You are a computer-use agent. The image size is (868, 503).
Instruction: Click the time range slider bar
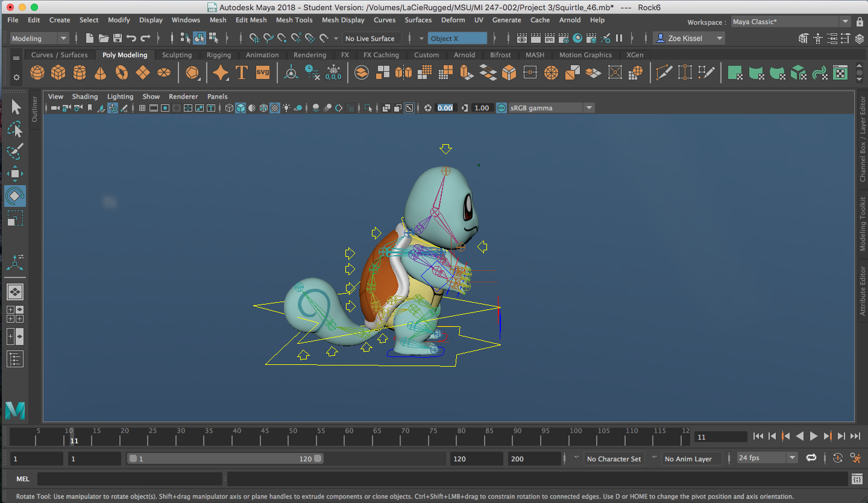point(226,458)
